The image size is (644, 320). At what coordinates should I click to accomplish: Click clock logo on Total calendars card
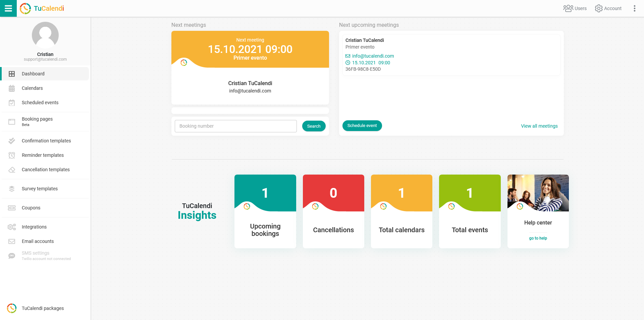pyautogui.click(x=383, y=206)
